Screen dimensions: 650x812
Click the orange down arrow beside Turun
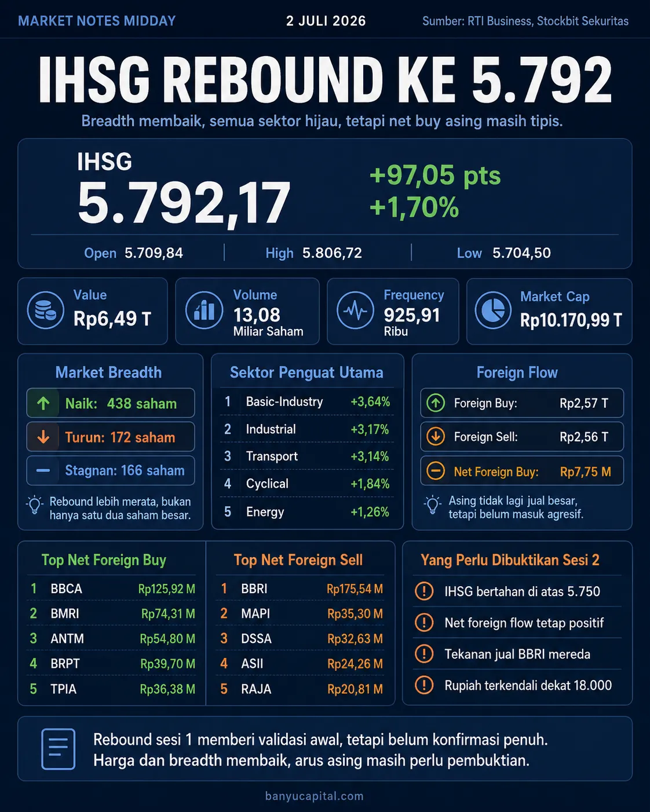click(x=43, y=437)
